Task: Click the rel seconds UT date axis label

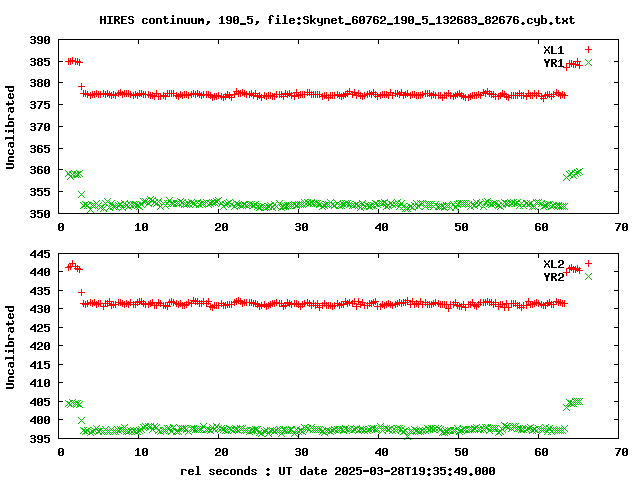Action: (x=338, y=471)
